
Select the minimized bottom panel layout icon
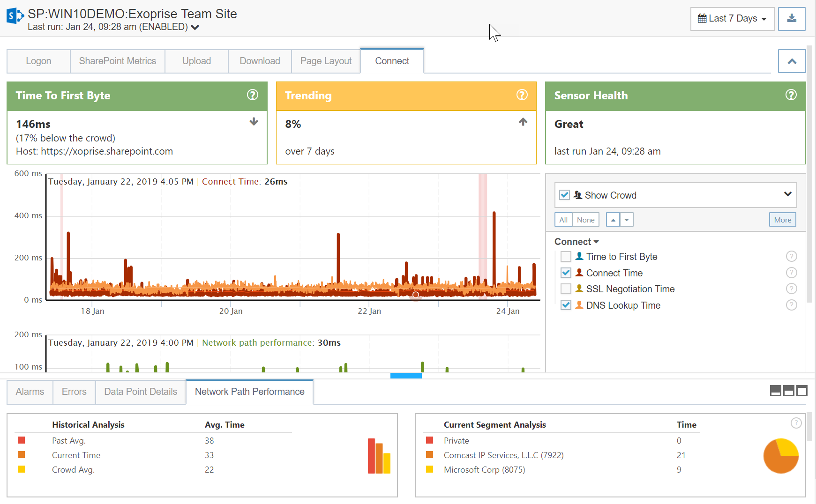776,391
